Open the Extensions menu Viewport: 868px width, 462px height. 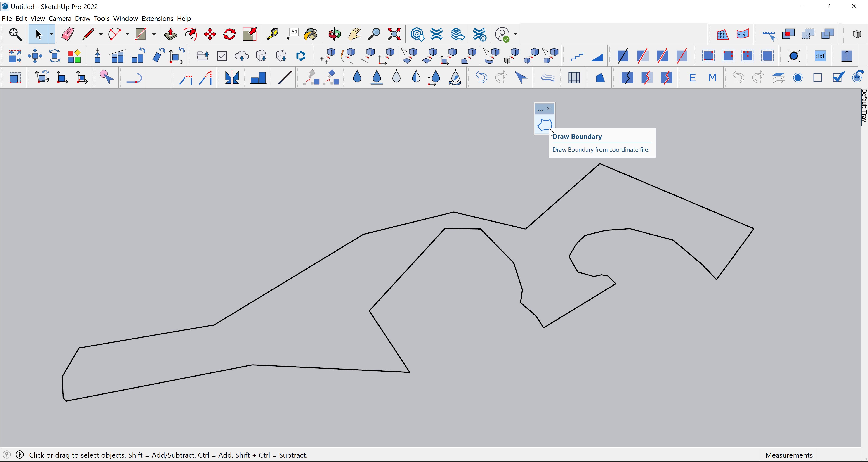pos(157,19)
